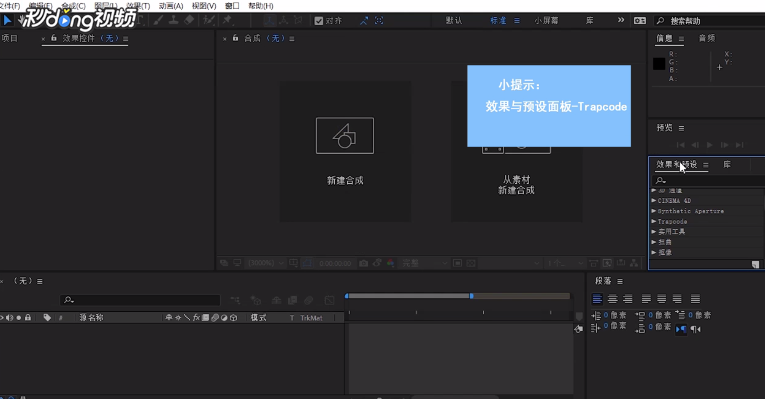Switch to the 音频 panel tab
Image resolution: width=765 pixels, height=399 pixels.
(x=707, y=38)
